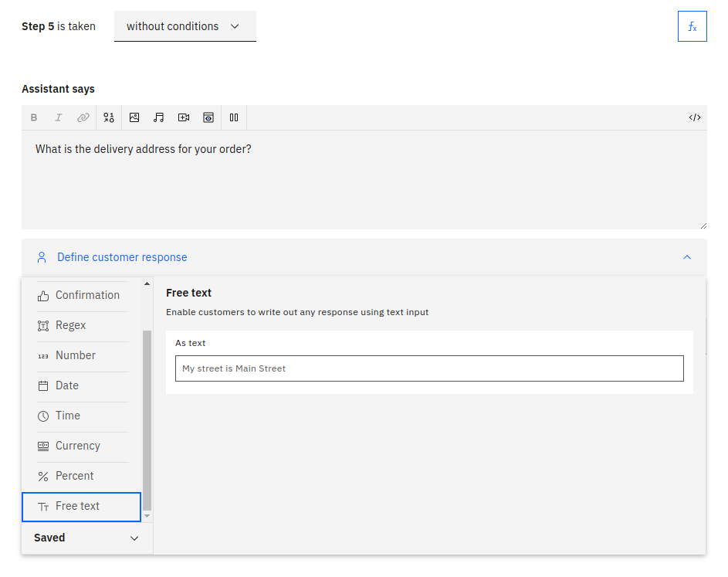Add an audio clip to the message
The height and width of the screenshot is (577, 728).
point(159,117)
